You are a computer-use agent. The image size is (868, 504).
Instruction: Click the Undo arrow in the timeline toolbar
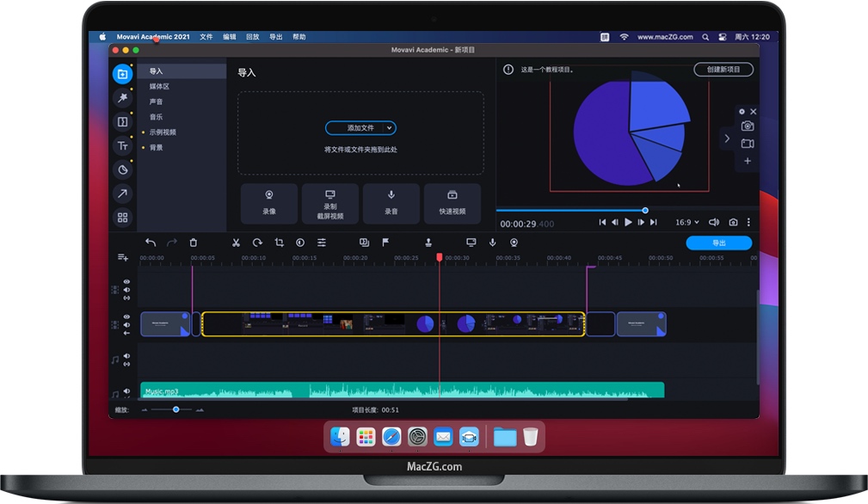coord(151,243)
